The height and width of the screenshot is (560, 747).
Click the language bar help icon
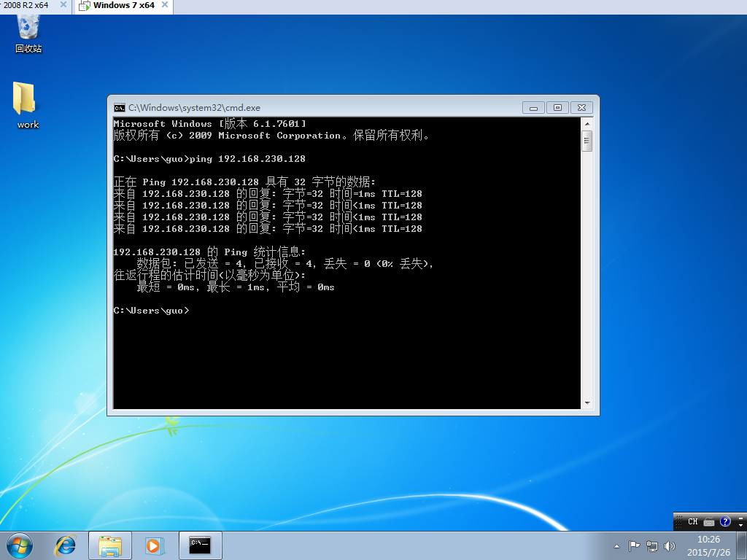pyautogui.click(x=725, y=521)
